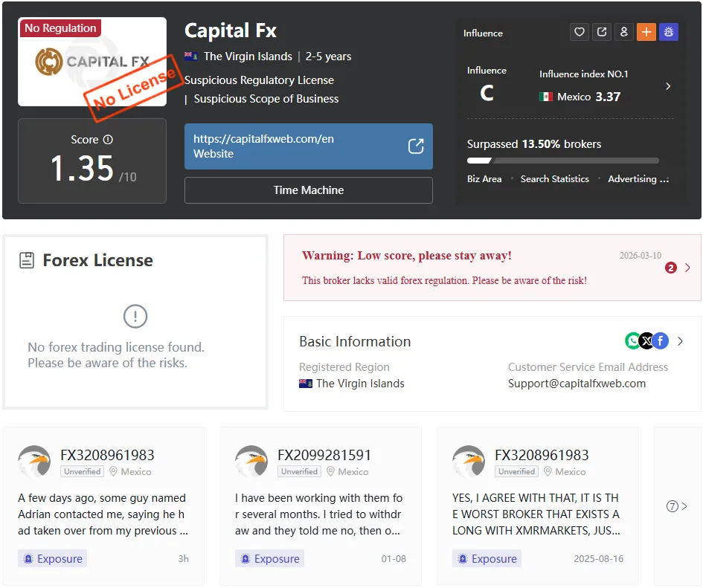Image resolution: width=703 pixels, height=588 pixels.
Task: Open the Search Statistics tab
Action: [x=555, y=179]
